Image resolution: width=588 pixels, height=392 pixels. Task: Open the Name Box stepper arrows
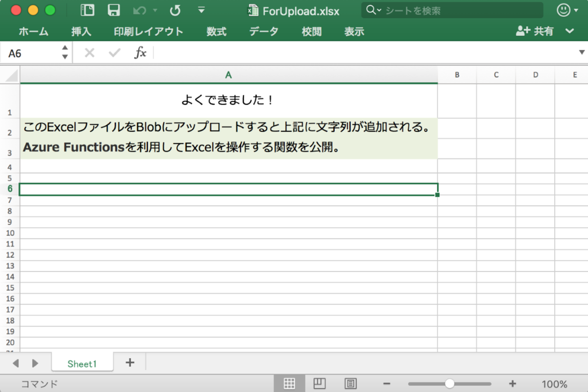tap(65, 52)
